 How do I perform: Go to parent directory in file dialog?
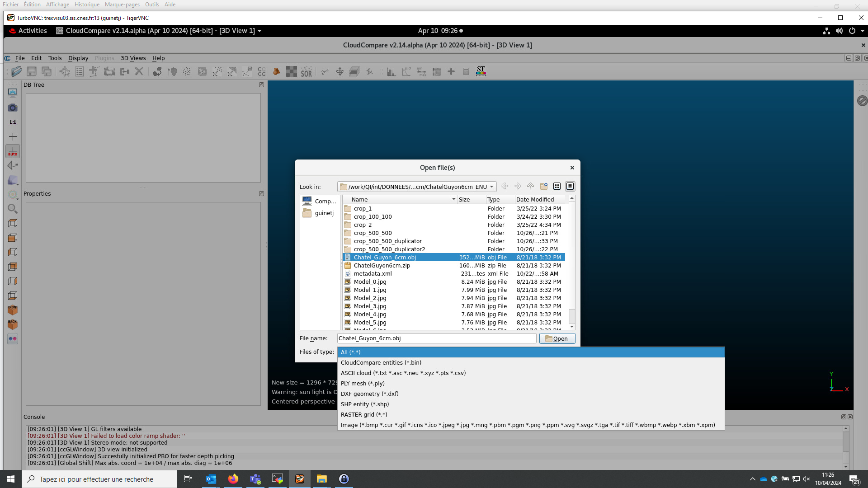[530, 186]
